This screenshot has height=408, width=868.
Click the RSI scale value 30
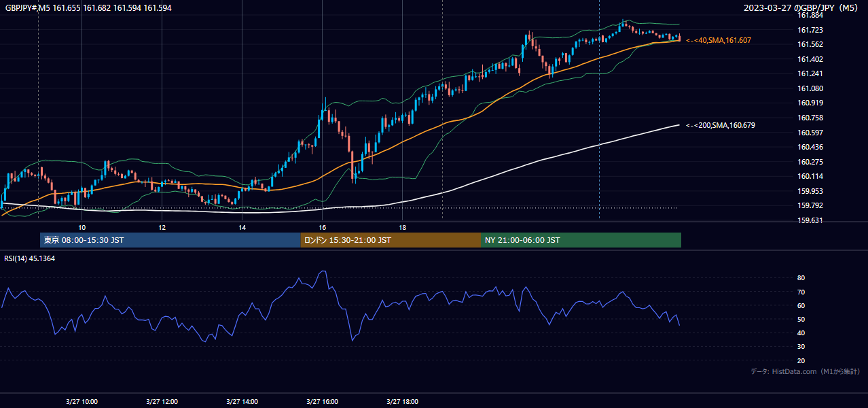[x=801, y=347]
